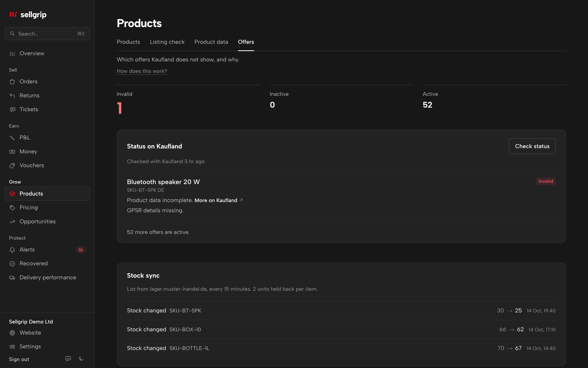Click the Overview bars icon
The width and height of the screenshot is (588, 368).
tap(12, 54)
